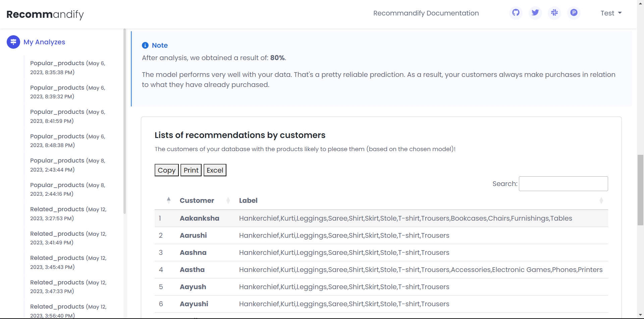Click the Twitter bird icon

tap(535, 13)
